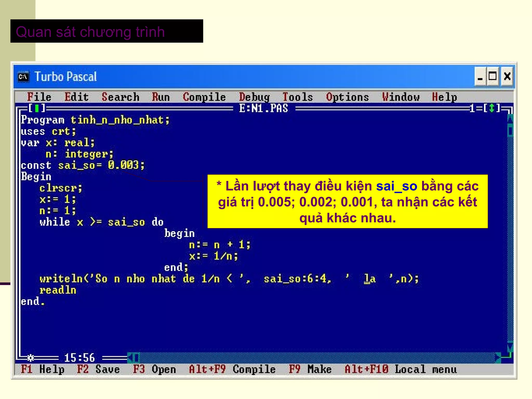Open the Run menu

pyautogui.click(x=161, y=97)
